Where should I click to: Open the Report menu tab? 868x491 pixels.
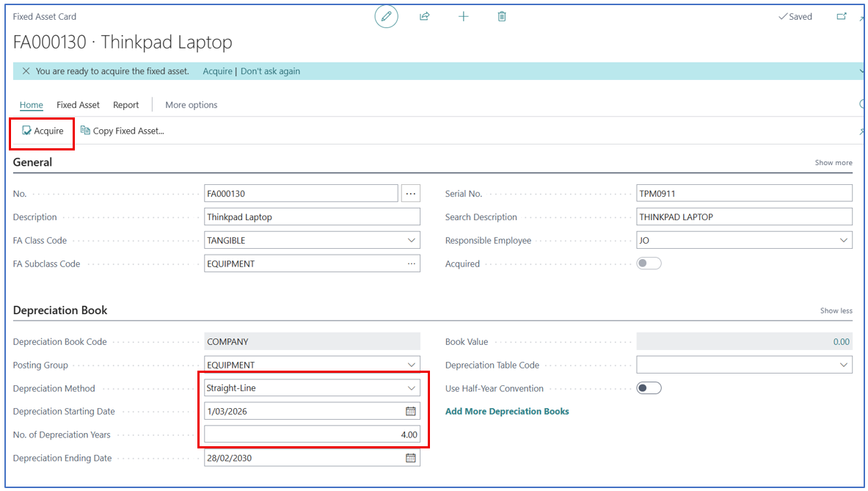pyautogui.click(x=125, y=105)
